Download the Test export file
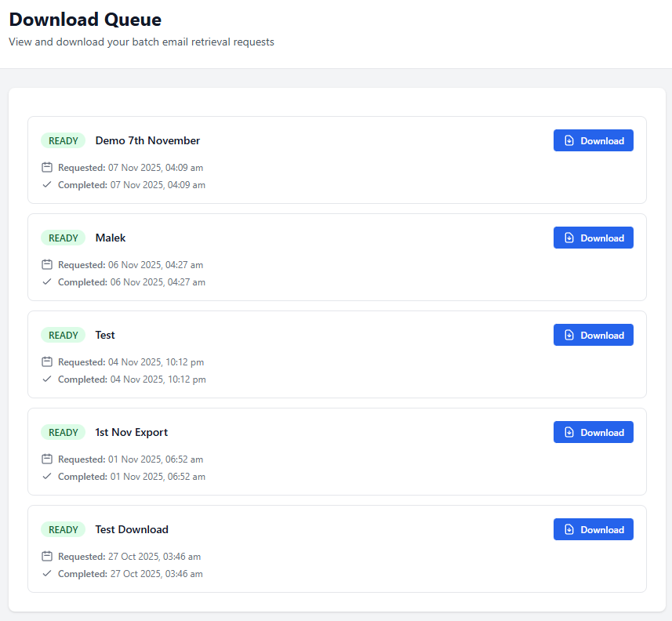 coord(594,335)
